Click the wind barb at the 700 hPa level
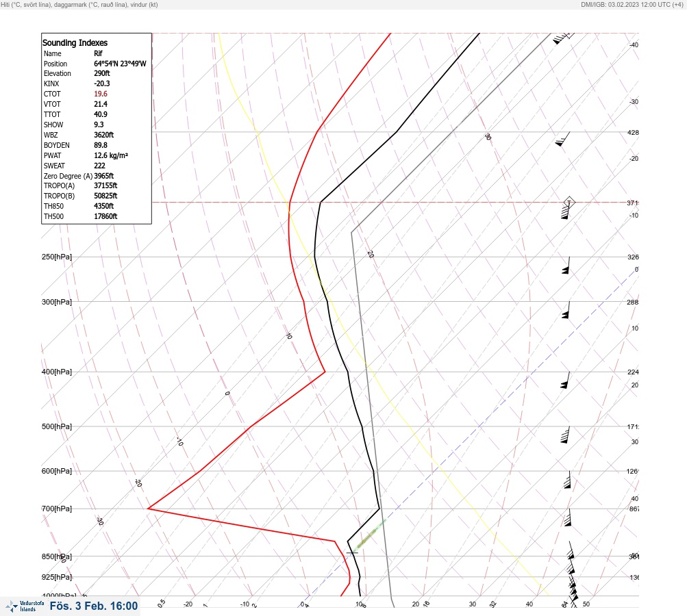 [568, 517]
